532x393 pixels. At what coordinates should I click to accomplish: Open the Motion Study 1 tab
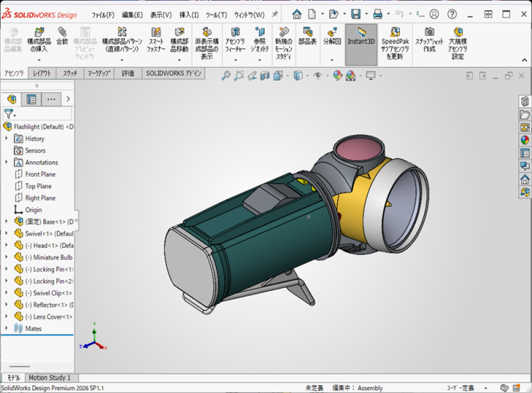click(x=50, y=377)
